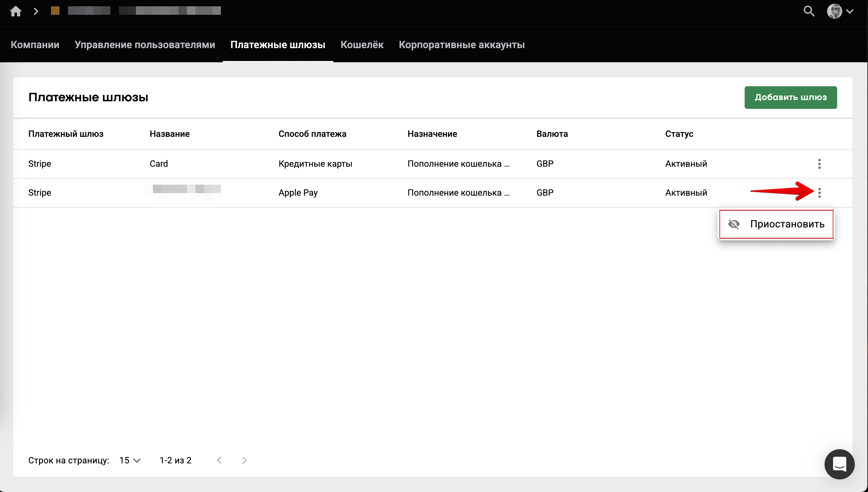The height and width of the screenshot is (492, 868).
Task: Open Управление пользователями tab
Action: pyautogui.click(x=145, y=45)
